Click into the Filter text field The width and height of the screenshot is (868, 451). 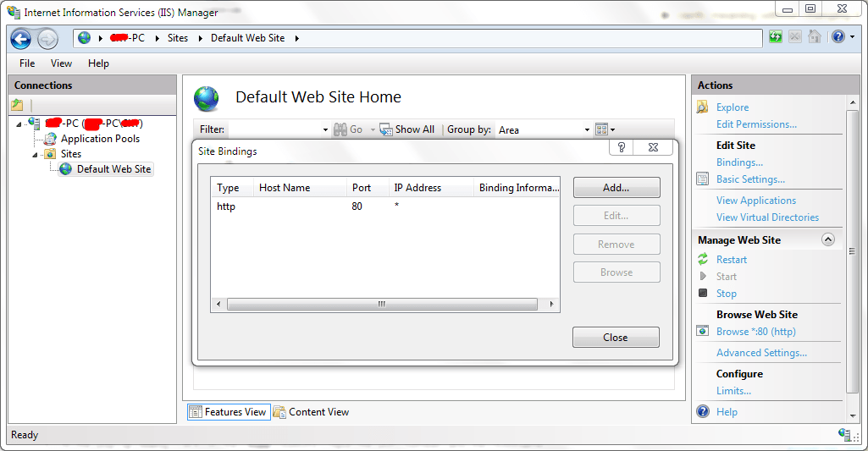click(274, 129)
